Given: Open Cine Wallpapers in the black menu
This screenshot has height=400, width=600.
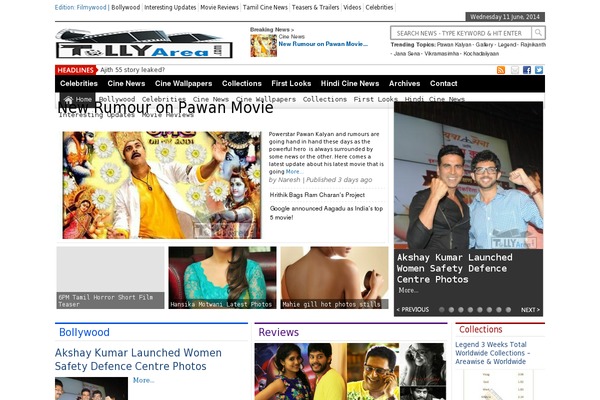Looking at the screenshot, I should coord(183,84).
